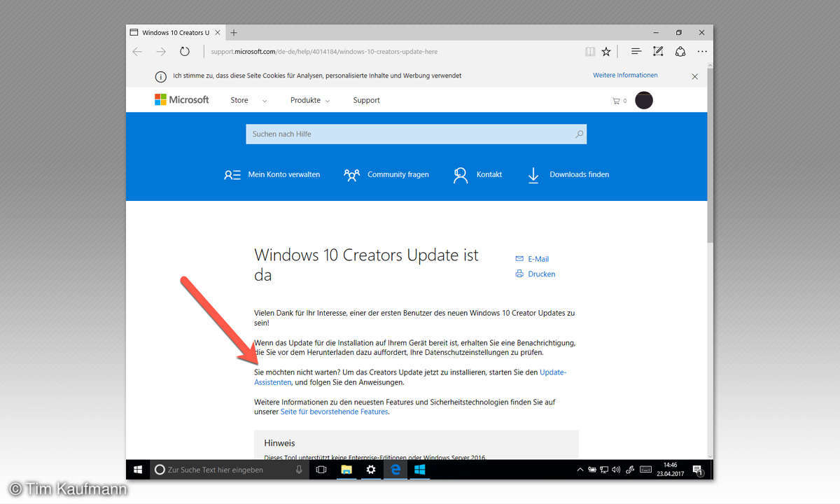The image size is (840, 504).
Task: Click the Drucken print link
Action: 535,274
